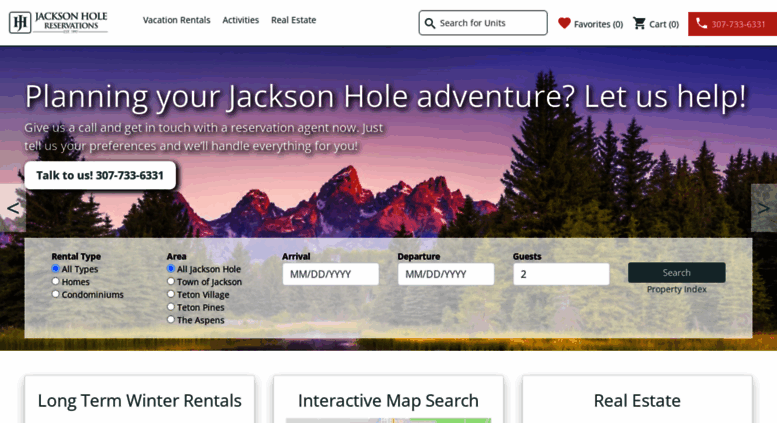Click Talk to us! 307-733-6331 button
777x423 pixels.
(x=100, y=175)
